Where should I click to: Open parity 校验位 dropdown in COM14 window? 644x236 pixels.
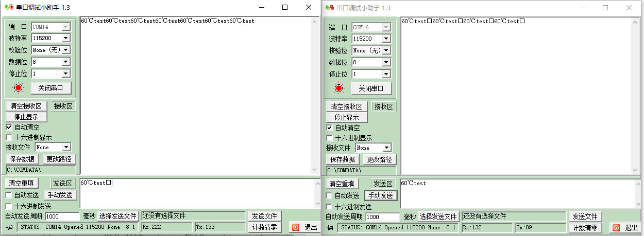(65, 50)
